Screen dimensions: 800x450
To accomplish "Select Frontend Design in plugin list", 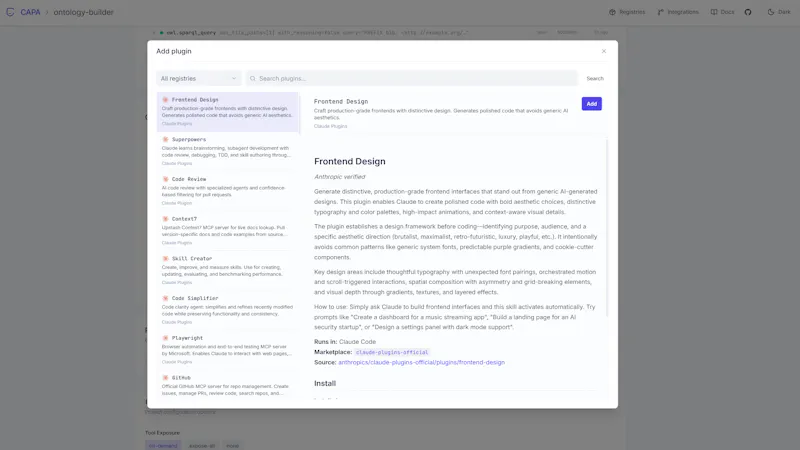I will (x=228, y=112).
